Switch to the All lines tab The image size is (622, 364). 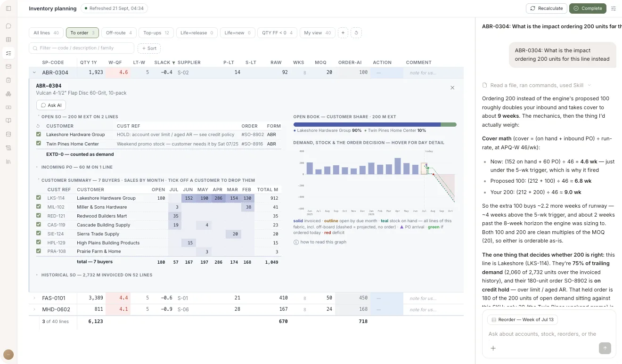coord(46,33)
